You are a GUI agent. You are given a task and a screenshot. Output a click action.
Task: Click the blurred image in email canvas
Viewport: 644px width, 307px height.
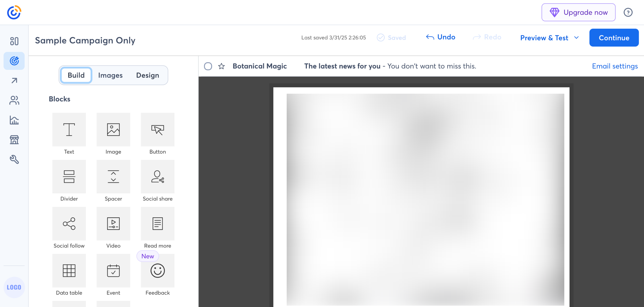tap(425, 199)
